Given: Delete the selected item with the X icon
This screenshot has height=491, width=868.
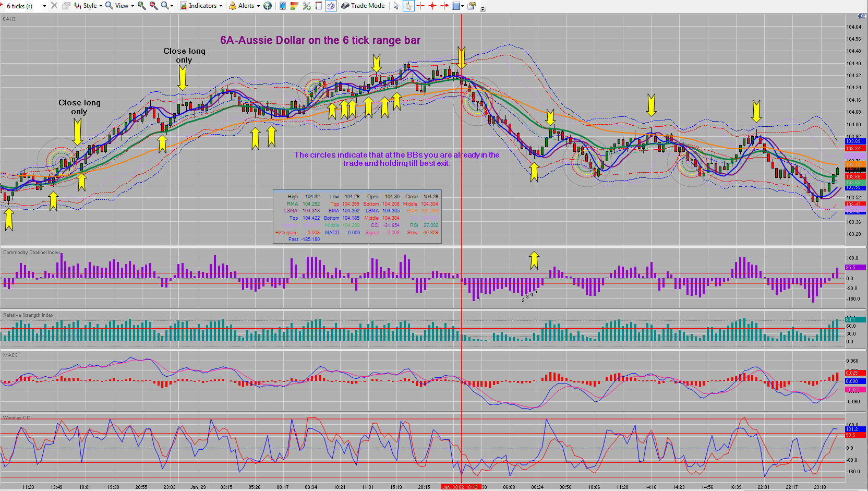Looking at the screenshot, I should pos(54,6).
